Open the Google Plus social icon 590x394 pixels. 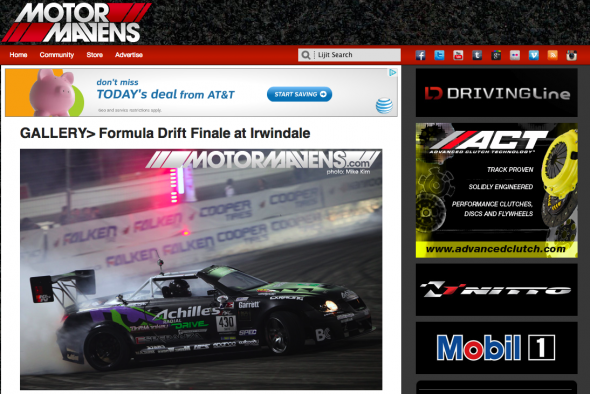click(496, 55)
